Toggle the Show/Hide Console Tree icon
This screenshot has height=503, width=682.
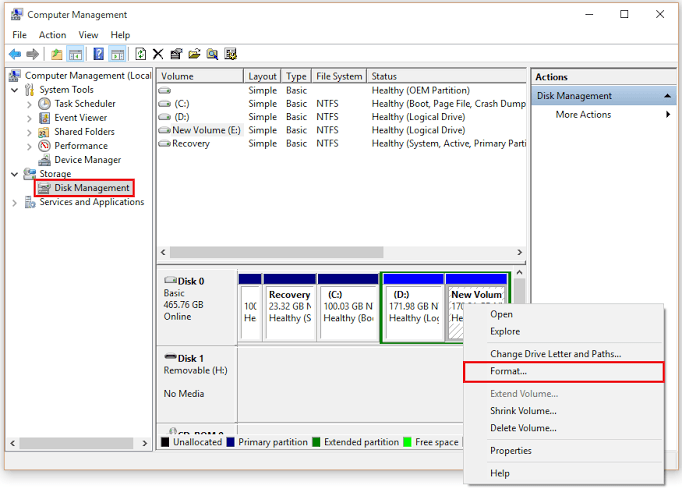(75, 54)
